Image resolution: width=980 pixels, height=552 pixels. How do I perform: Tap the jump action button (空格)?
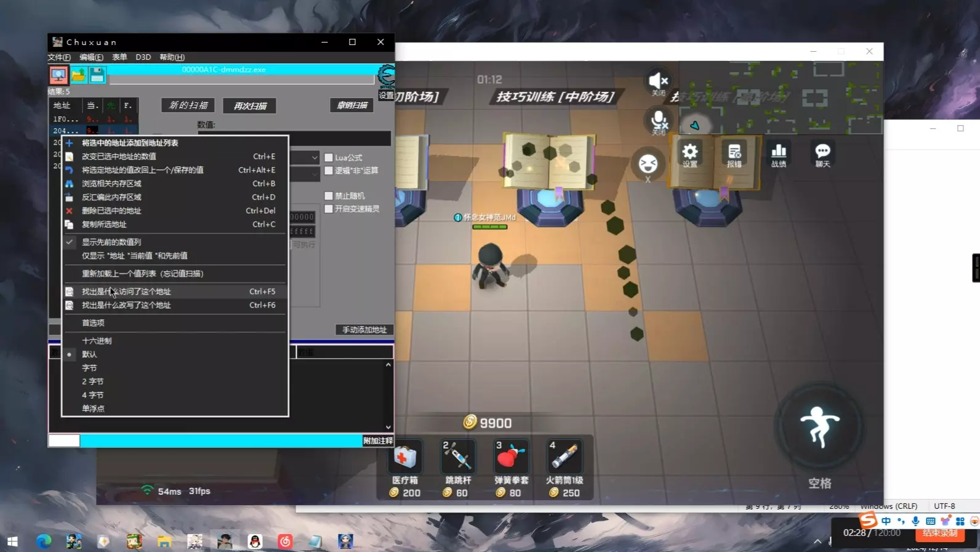click(x=819, y=426)
